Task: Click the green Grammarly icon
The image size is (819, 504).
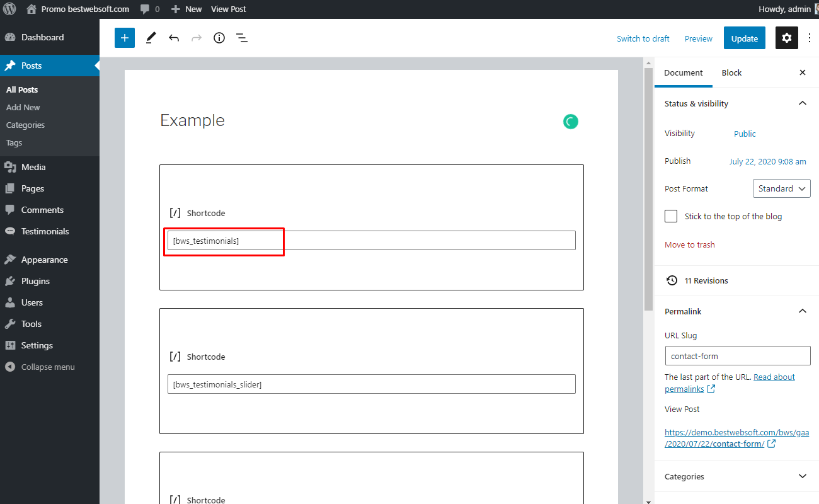Action: pyautogui.click(x=571, y=122)
